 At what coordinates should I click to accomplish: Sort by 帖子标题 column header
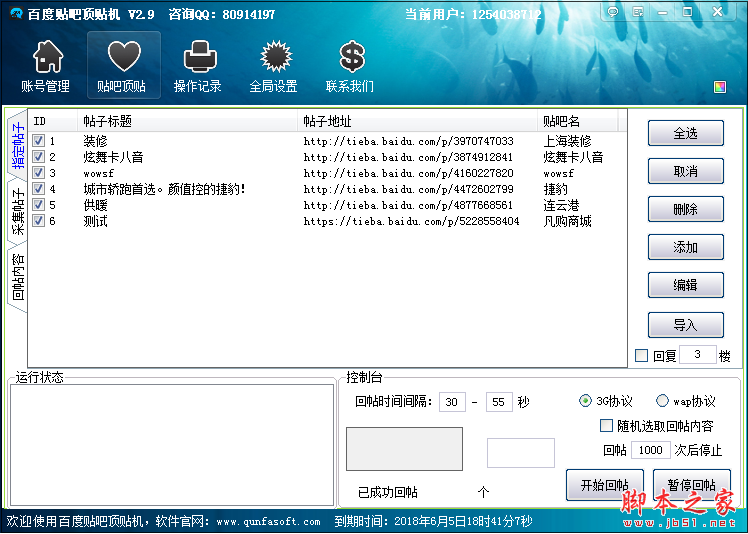[187, 121]
